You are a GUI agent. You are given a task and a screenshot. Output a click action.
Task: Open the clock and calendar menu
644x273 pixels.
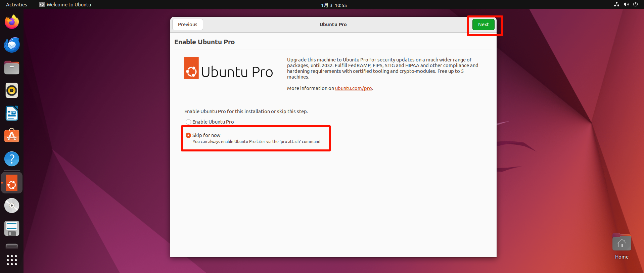tap(334, 5)
